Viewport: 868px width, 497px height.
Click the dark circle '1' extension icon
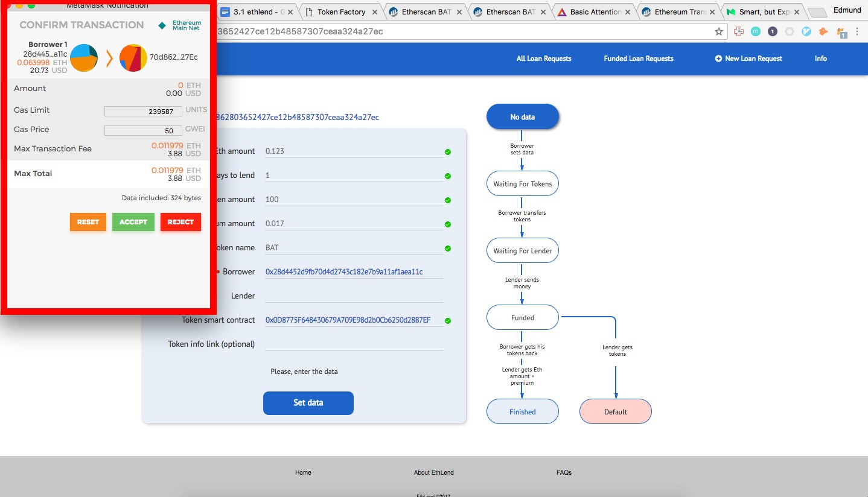[x=772, y=31]
